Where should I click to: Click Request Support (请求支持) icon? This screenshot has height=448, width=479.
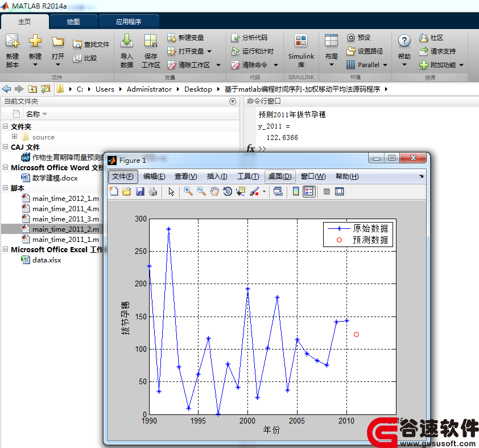pos(423,51)
